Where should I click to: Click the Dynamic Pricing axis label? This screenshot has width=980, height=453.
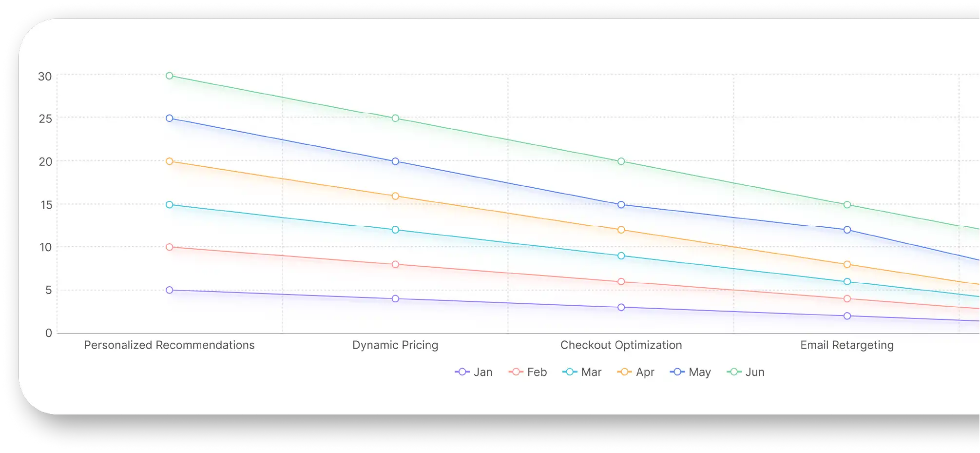395,345
